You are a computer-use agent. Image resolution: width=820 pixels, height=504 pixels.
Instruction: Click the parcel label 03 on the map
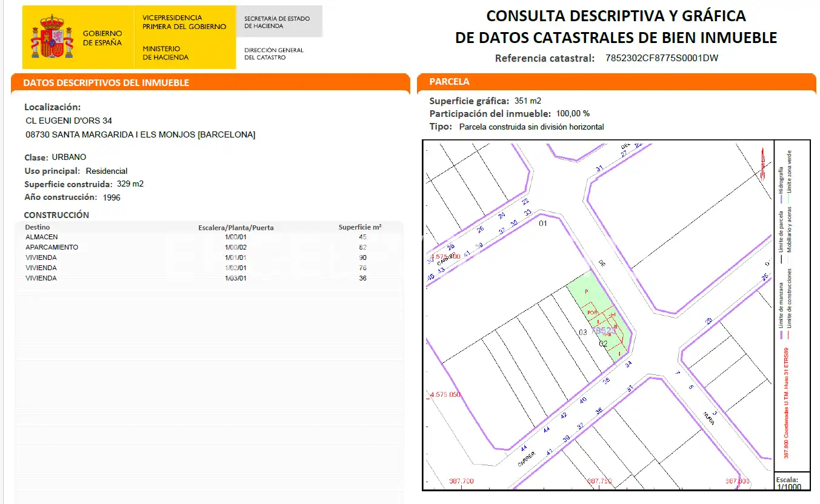click(x=583, y=332)
